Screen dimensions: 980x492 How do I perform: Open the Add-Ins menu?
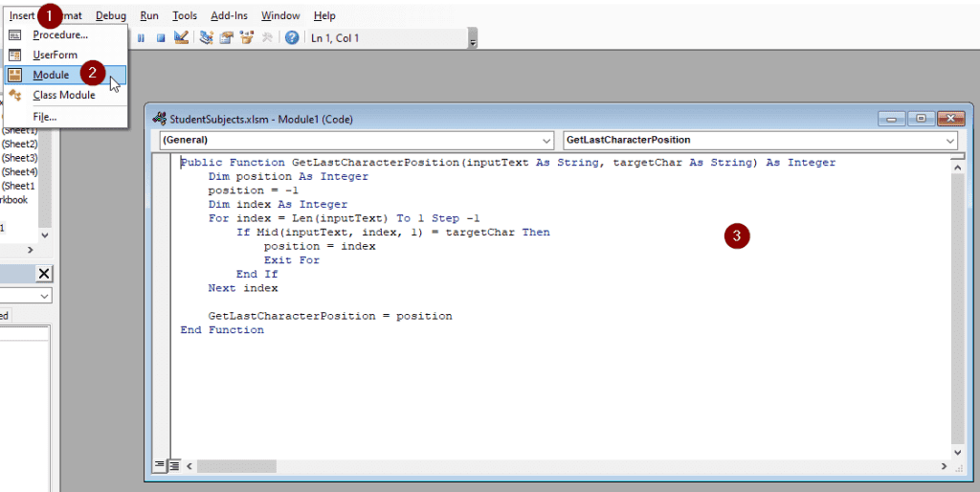point(230,16)
